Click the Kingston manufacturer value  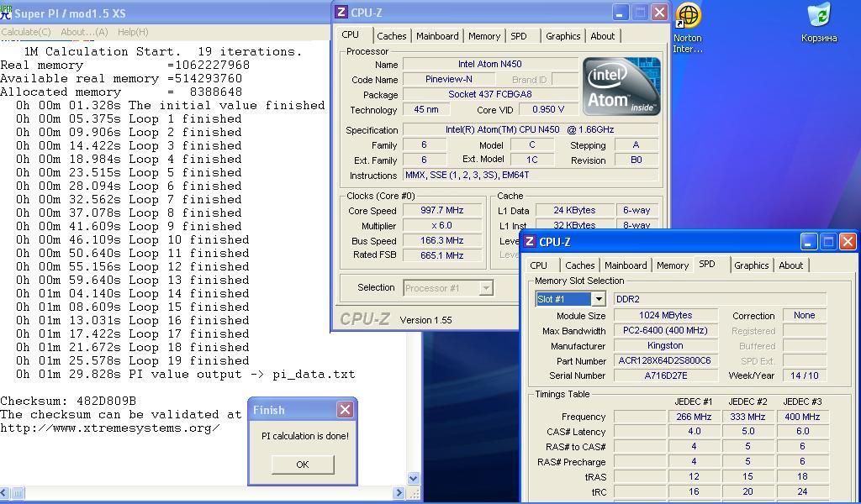point(666,345)
